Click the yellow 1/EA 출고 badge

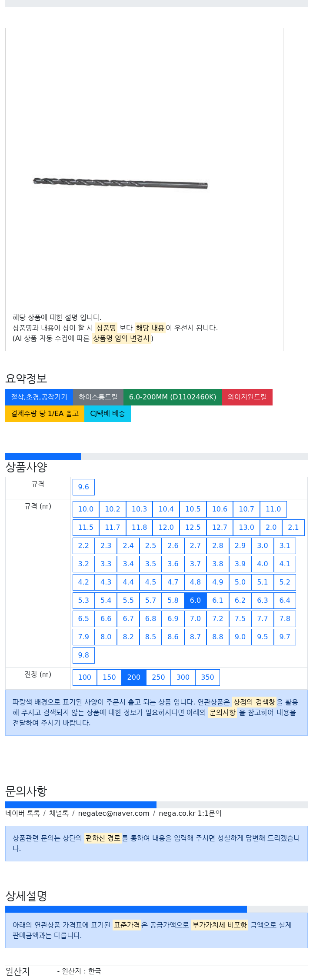point(45,413)
